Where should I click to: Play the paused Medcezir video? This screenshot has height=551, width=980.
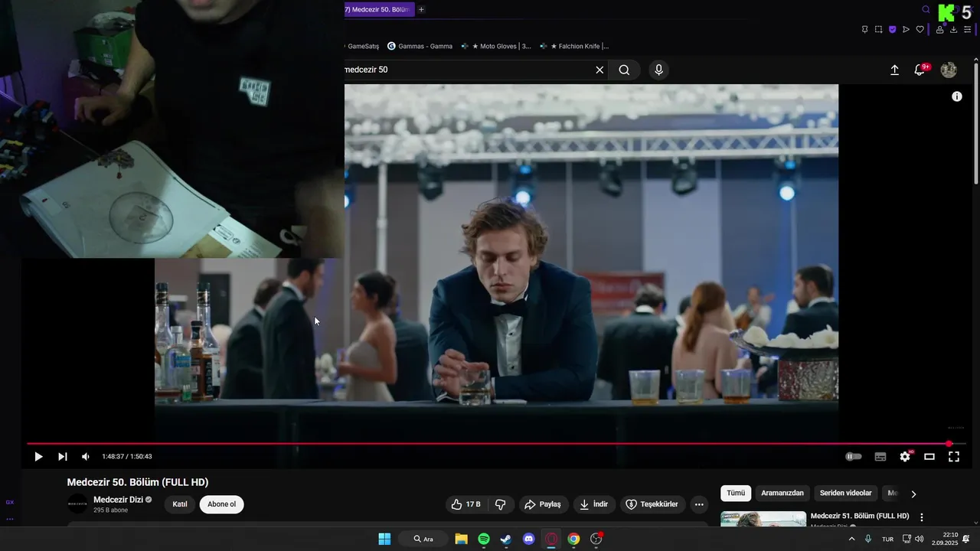38,457
